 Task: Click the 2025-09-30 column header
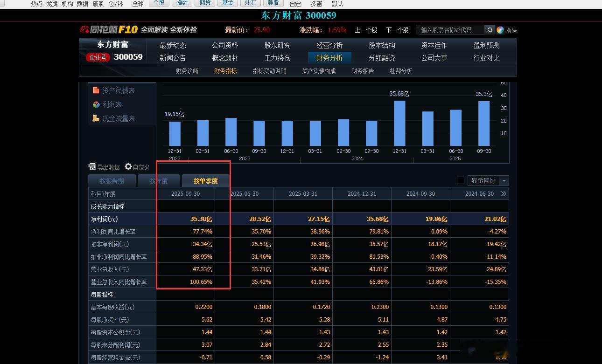click(185, 193)
